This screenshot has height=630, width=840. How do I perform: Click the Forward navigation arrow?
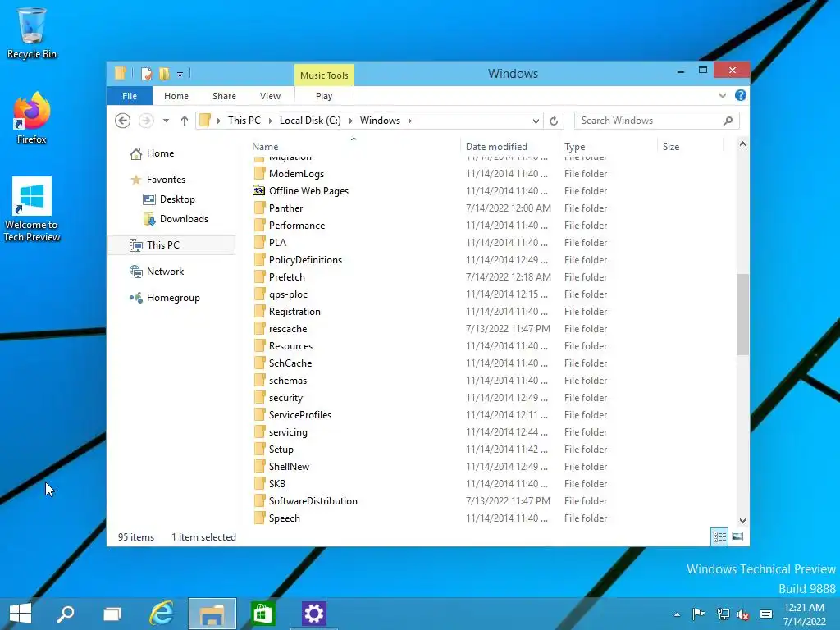pyautogui.click(x=146, y=121)
